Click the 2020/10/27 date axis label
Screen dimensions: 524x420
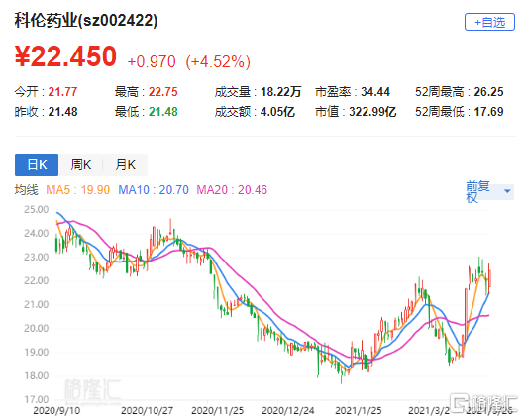(147, 410)
